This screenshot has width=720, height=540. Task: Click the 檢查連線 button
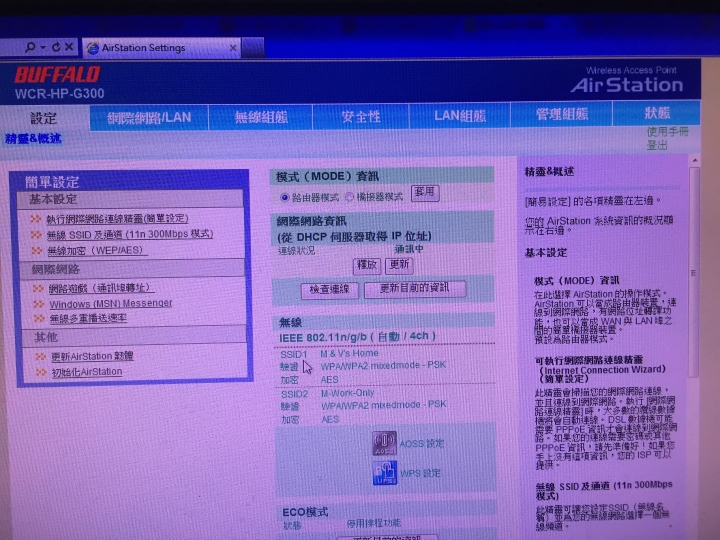[x=329, y=290]
